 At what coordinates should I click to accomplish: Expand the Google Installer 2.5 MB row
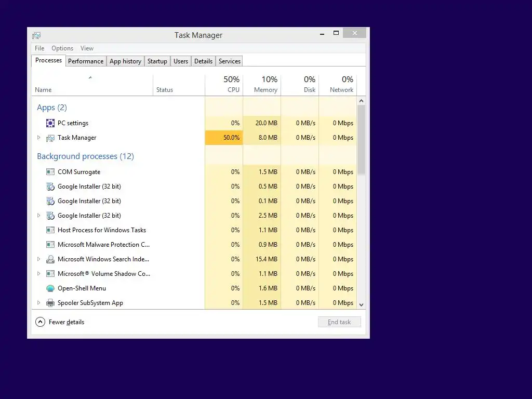38,216
